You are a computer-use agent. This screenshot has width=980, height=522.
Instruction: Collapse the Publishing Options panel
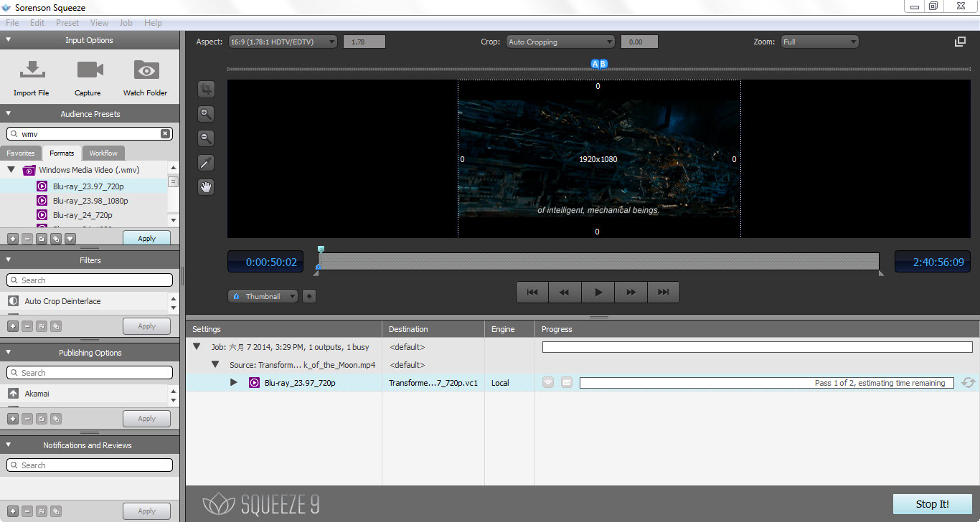click(9, 353)
